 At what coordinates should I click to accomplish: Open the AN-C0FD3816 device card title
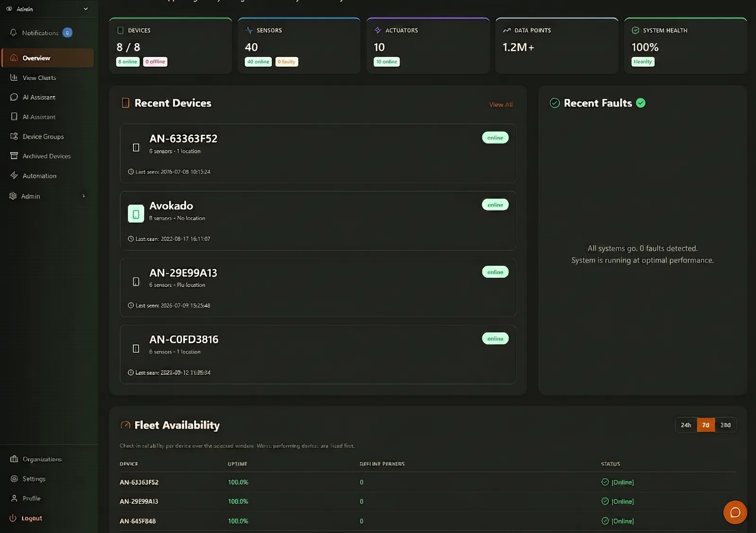click(x=184, y=339)
